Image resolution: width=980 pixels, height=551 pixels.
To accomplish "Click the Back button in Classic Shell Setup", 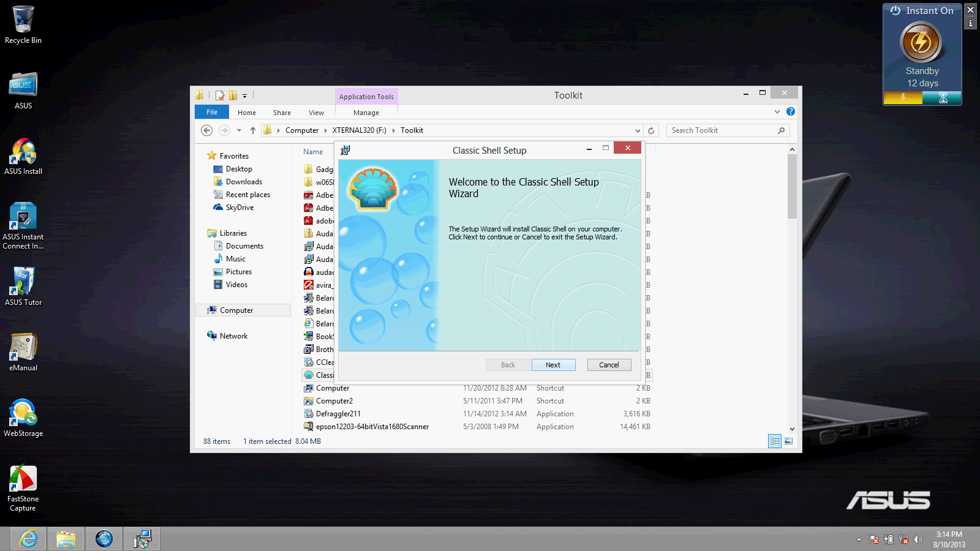I will click(x=508, y=365).
